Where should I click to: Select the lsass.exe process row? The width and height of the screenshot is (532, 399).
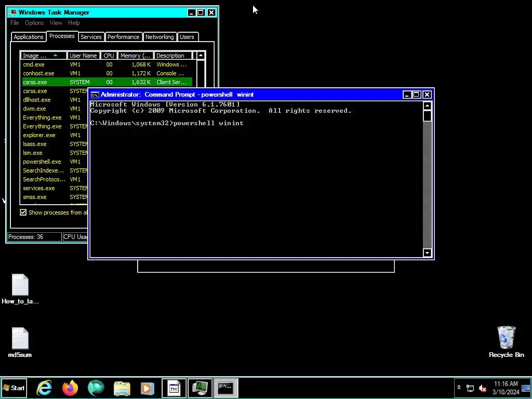[x=54, y=144]
